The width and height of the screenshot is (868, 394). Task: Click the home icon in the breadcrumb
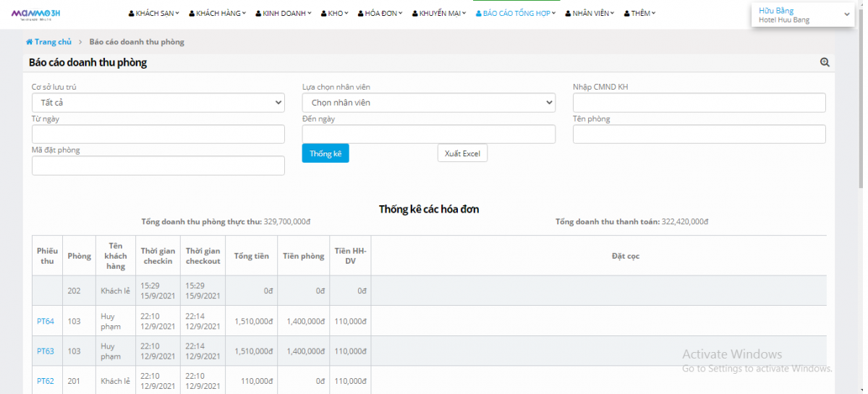[29, 42]
